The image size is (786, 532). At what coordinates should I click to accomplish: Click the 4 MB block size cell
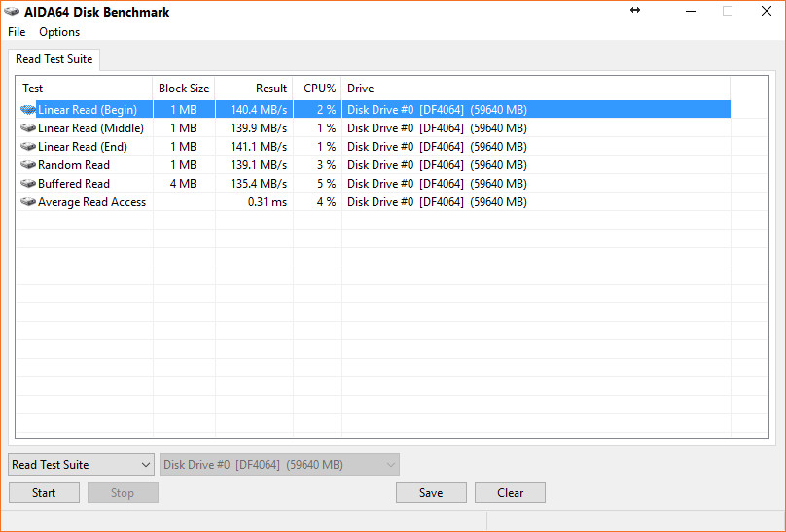[x=183, y=184]
